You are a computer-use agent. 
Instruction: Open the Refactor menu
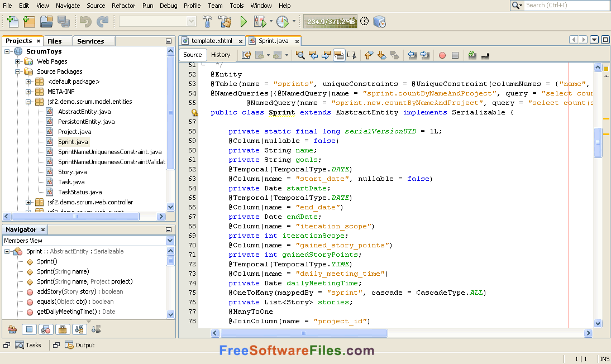pyautogui.click(x=123, y=6)
